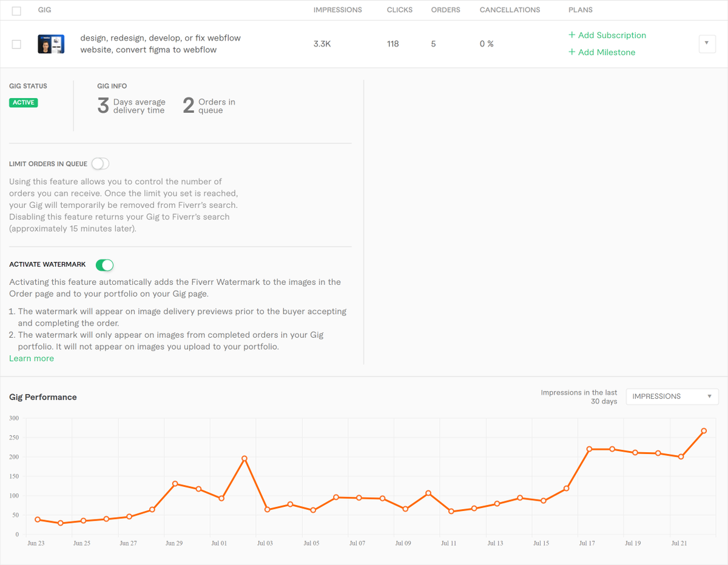The height and width of the screenshot is (565, 728).
Task: Turn off the Activate Watermark toggle
Action: point(105,265)
